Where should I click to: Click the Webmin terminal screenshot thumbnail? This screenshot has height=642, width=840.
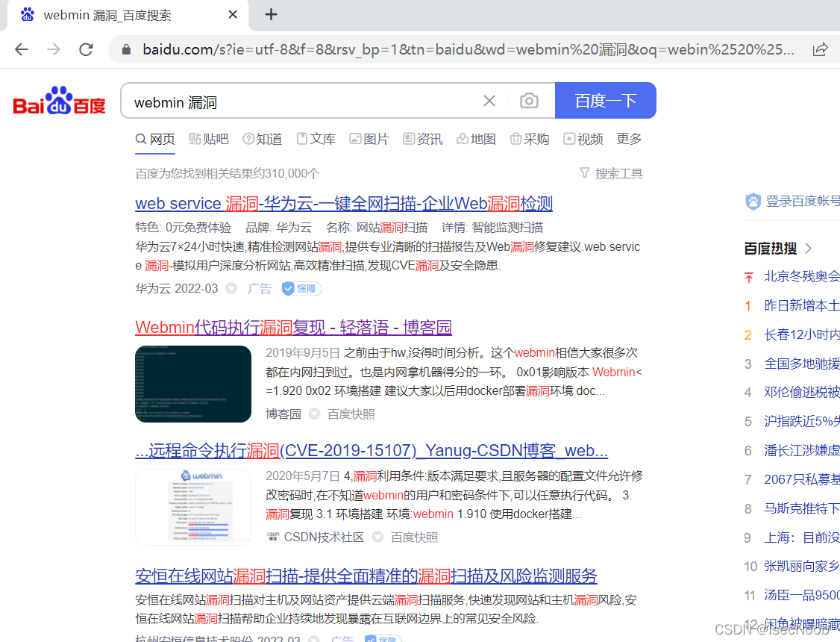(192, 384)
